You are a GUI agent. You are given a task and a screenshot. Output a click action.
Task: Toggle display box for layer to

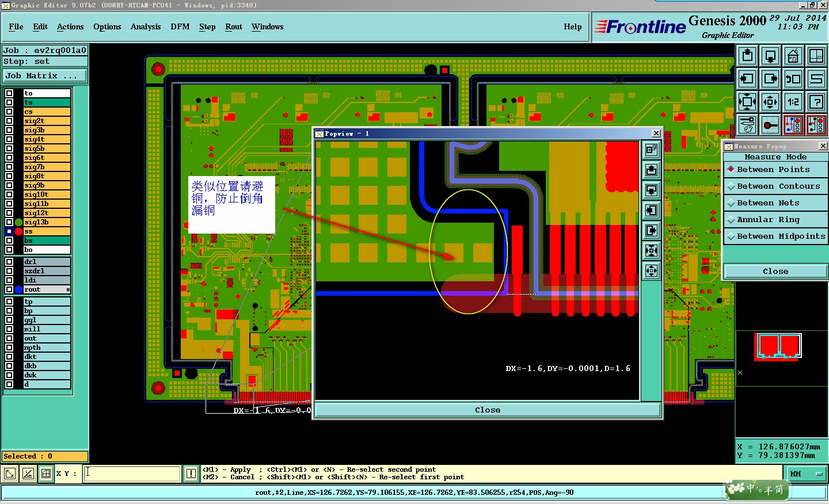coord(9,93)
